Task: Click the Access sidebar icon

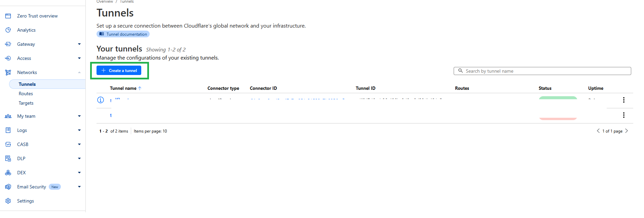Action: 8,58
